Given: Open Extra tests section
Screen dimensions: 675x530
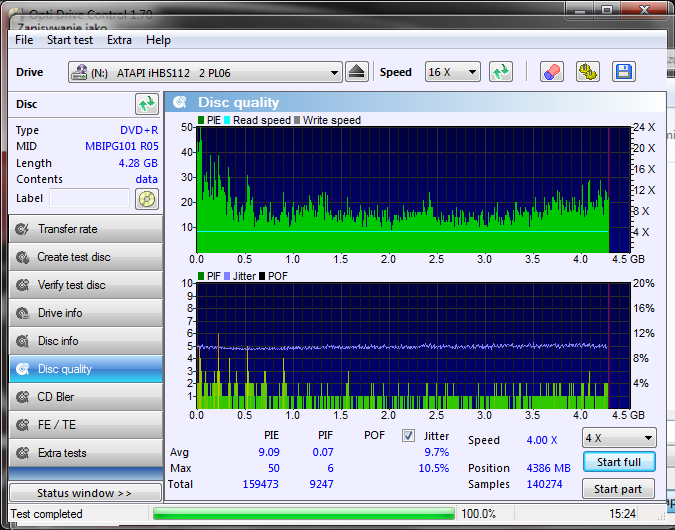Looking at the screenshot, I should pos(86,453).
